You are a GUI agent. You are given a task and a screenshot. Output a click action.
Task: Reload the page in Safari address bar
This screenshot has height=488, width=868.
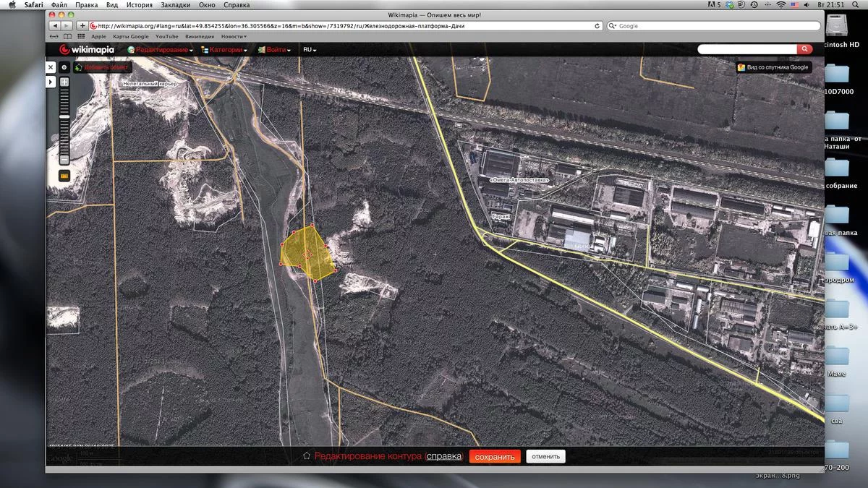[x=597, y=26]
